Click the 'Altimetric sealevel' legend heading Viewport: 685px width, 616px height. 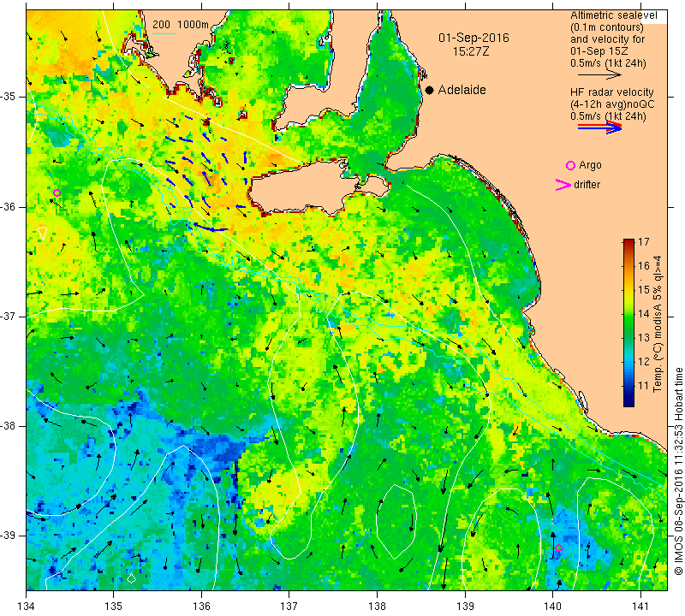(613, 15)
